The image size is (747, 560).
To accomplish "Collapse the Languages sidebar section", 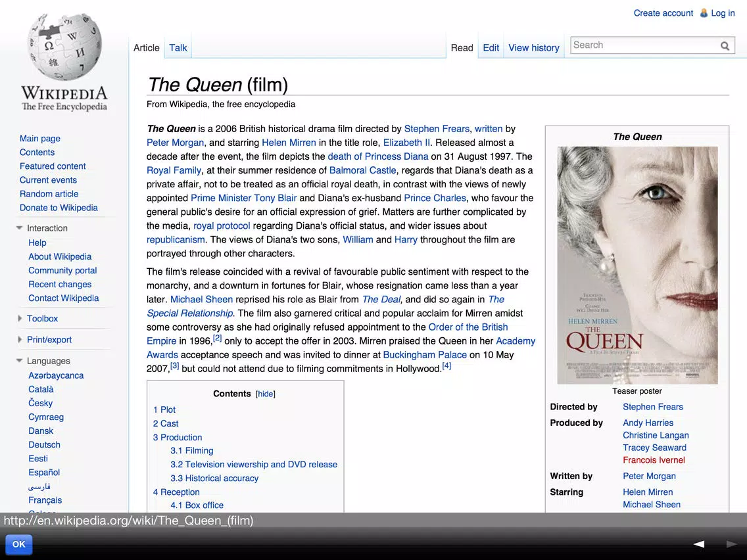I will [20, 360].
